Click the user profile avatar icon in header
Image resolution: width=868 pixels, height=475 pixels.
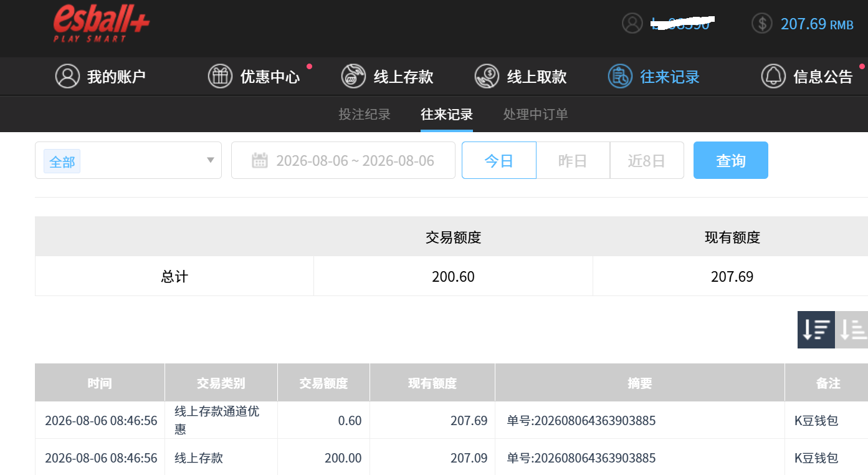[x=632, y=24]
